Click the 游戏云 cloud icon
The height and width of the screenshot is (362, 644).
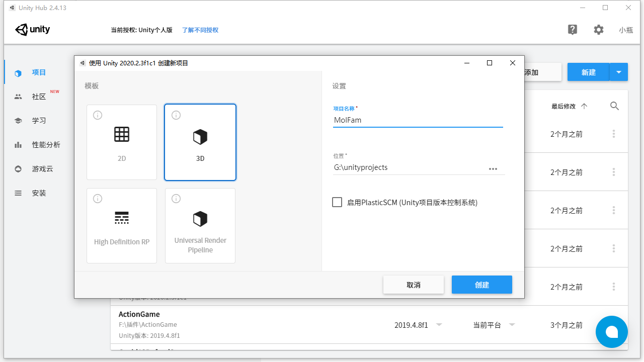[x=18, y=169]
